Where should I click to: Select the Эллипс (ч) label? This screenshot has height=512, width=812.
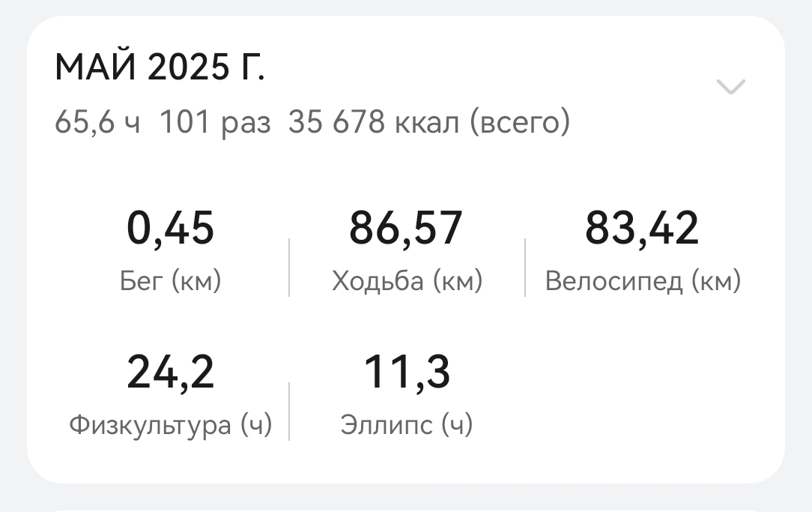pos(407,426)
